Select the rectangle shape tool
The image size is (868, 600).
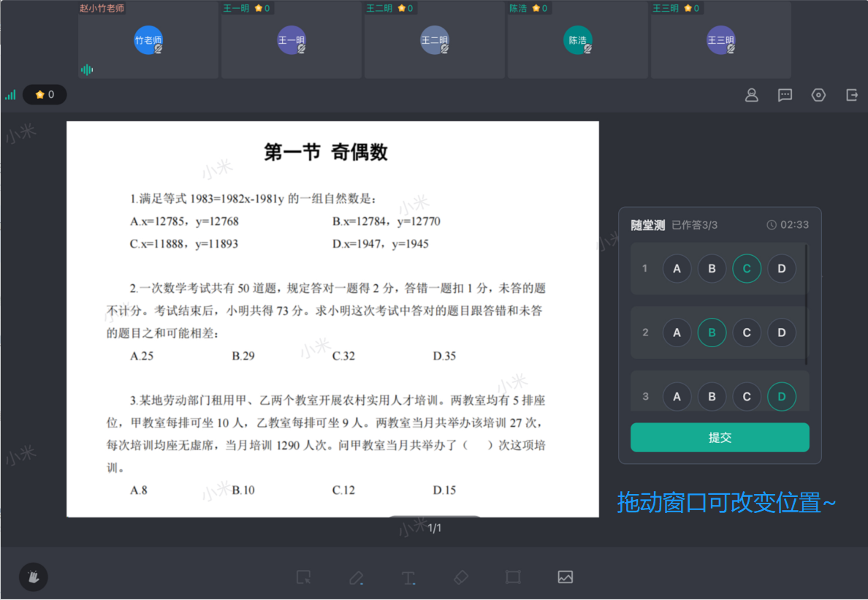click(x=513, y=577)
